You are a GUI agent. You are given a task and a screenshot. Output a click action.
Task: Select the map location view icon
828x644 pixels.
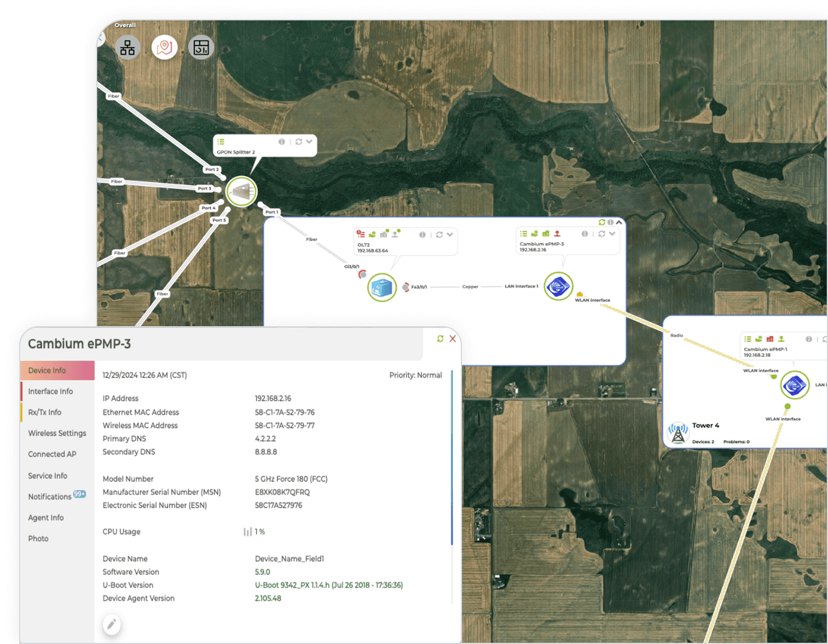[164, 47]
